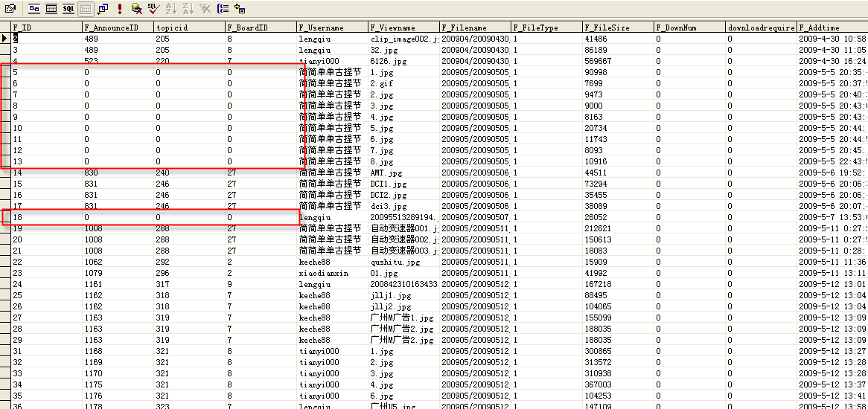Click the row selector for F_ID 14
This screenshot has width=868, height=409.
5,173
